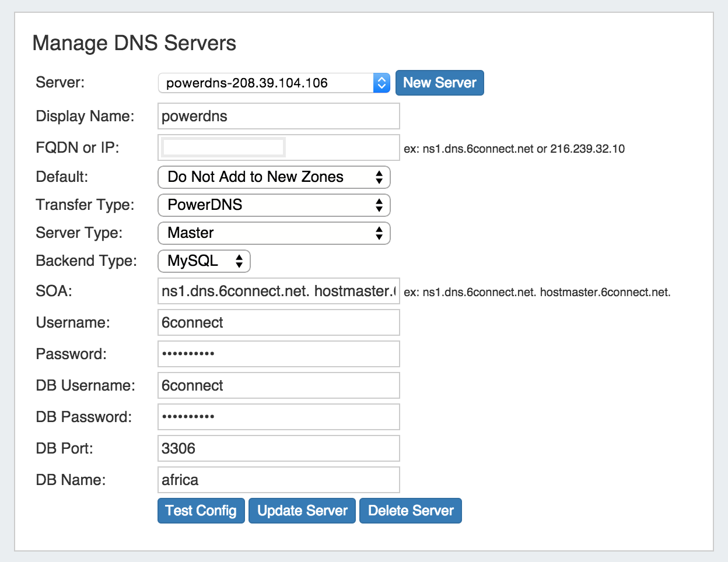Click the Update Server button
Image resolution: width=728 pixels, height=562 pixels.
coord(302,511)
